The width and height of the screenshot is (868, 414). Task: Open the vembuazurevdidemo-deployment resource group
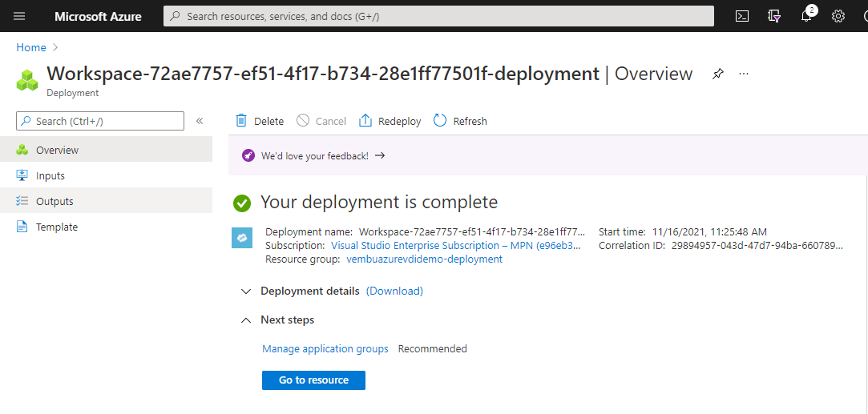[424, 259]
